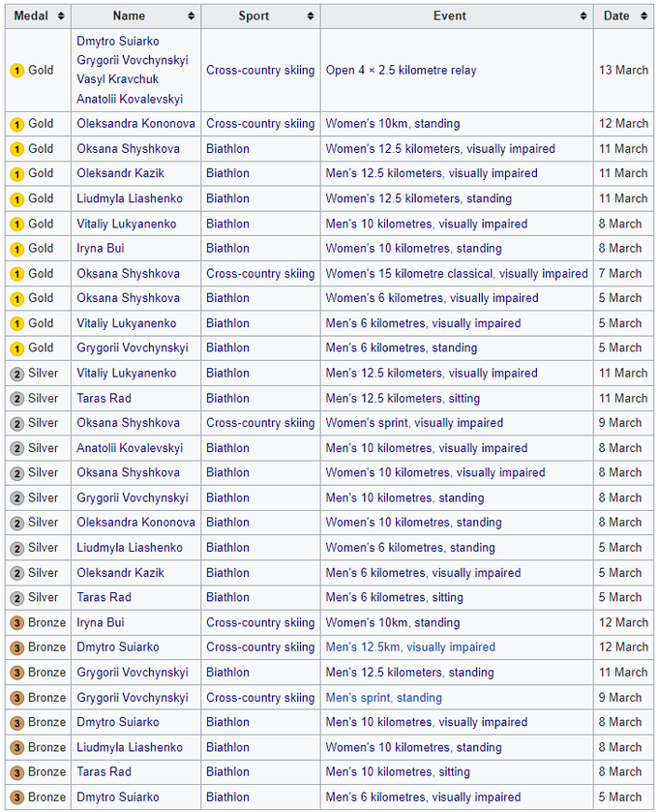Sort the table by Sport column

(x=311, y=16)
